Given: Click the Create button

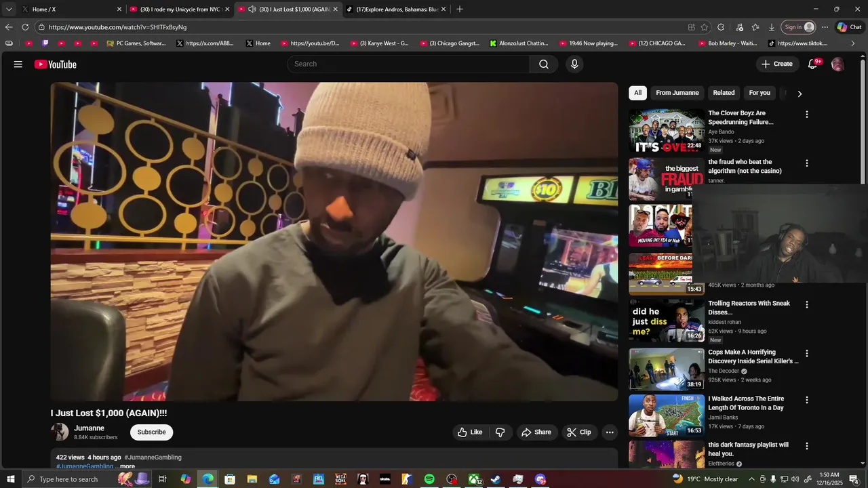Looking at the screenshot, I should (x=777, y=64).
